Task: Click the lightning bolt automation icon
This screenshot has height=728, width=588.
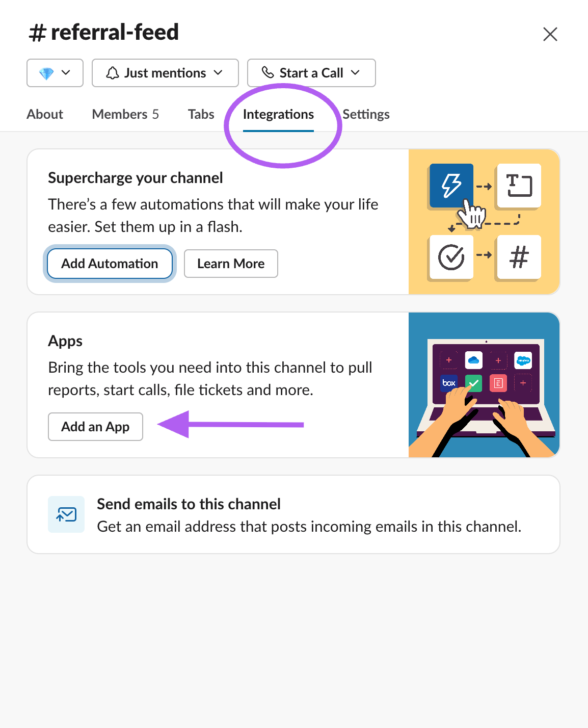Action: coord(451,186)
